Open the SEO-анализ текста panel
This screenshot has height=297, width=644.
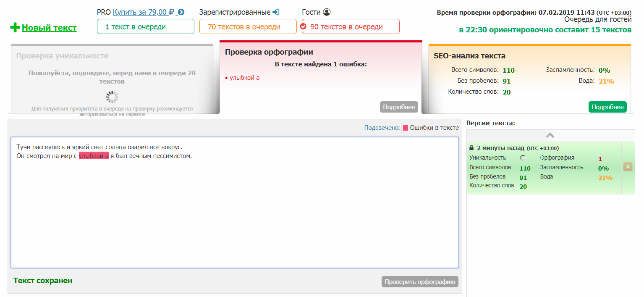tap(469, 56)
